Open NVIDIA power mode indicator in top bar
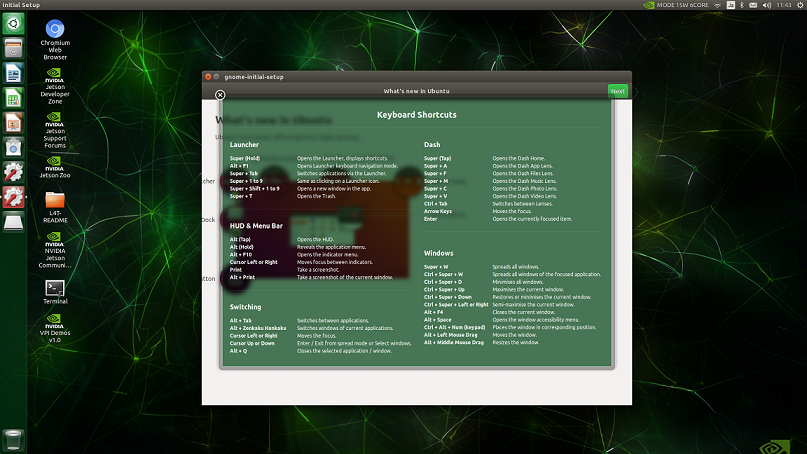The height and width of the screenshot is (454, 807). pyautogui.click(x=676, y=5)
